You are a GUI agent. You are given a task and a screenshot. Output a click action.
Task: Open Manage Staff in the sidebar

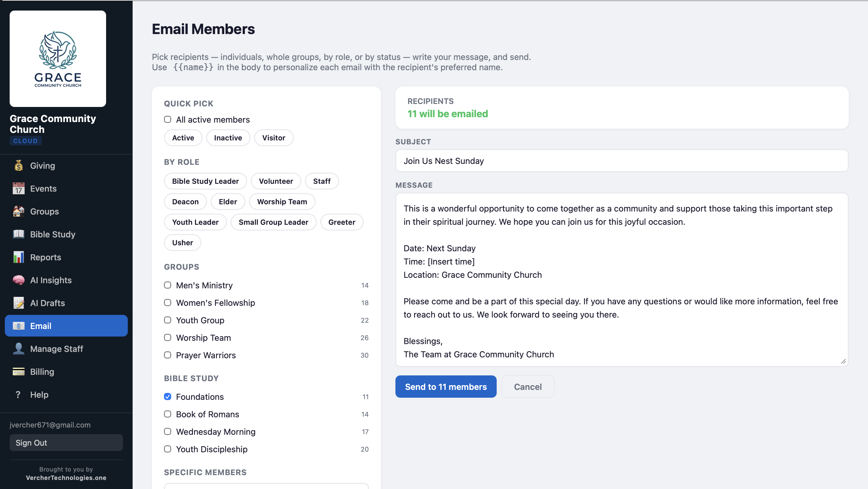(x=56, y=349)
